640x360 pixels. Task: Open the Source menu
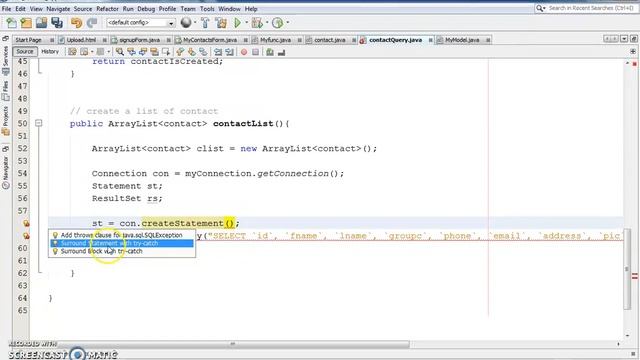(x=83, y=9)
